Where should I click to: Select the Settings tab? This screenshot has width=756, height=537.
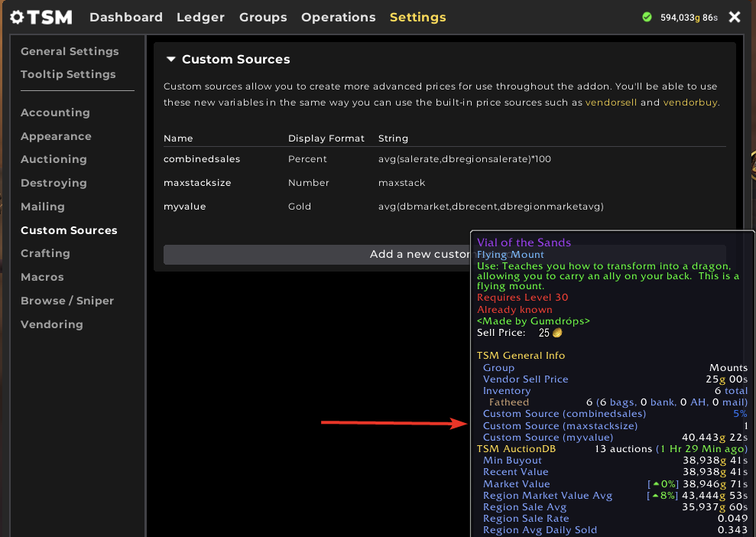click(417, 18)
